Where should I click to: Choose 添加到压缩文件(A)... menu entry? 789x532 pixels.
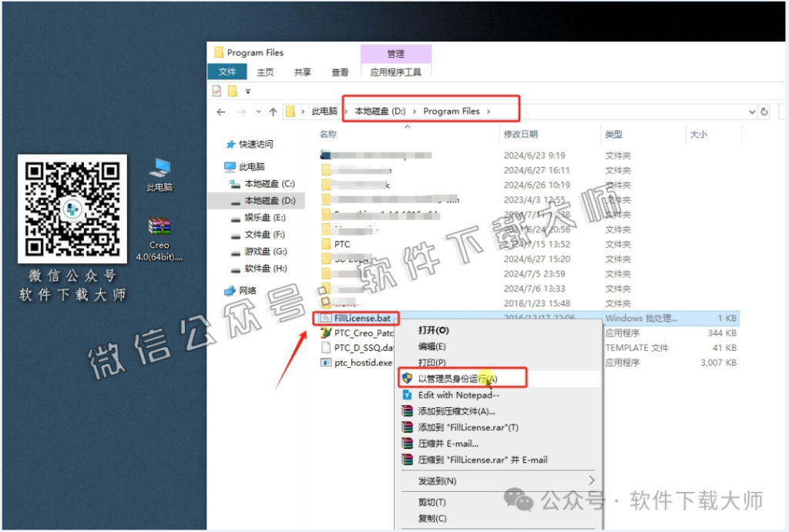click(457, 411)
